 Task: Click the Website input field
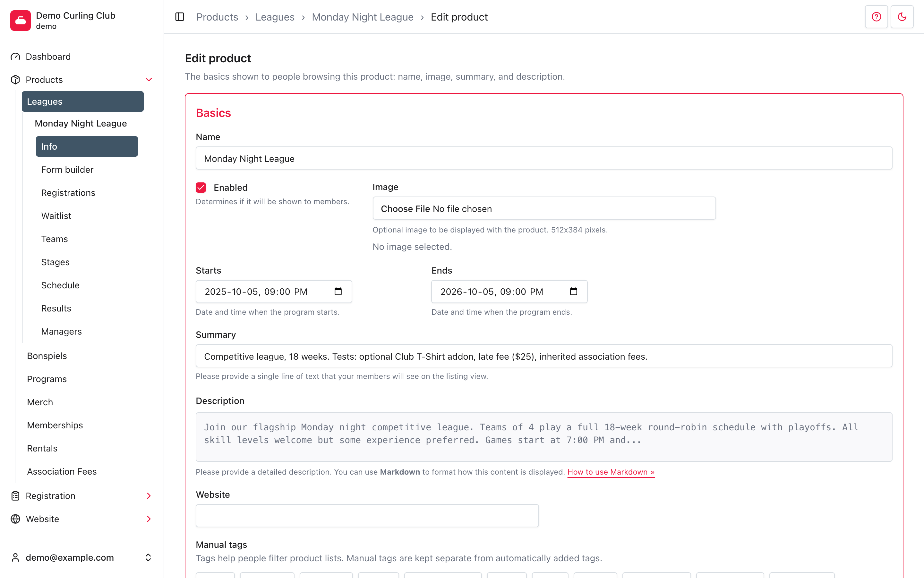[x=367, y=516]
